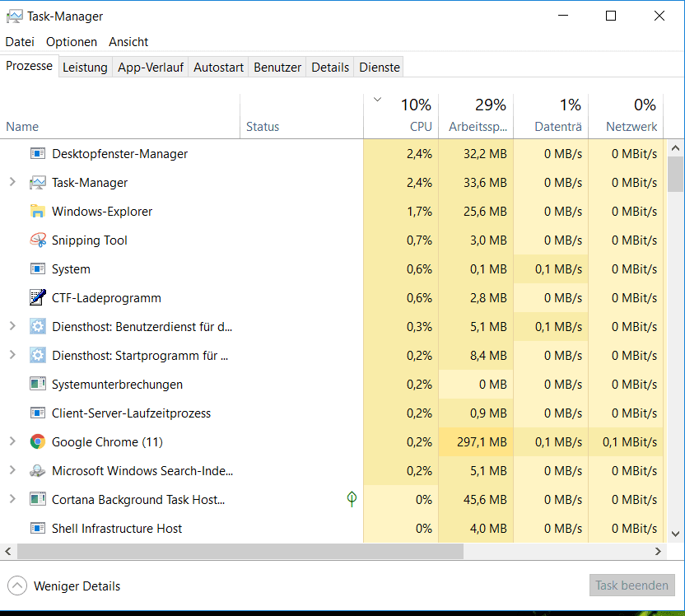The height and width of the screenshot is (616, 685).
Task: Switch to the Dienste tab
Action: point(380,68)
